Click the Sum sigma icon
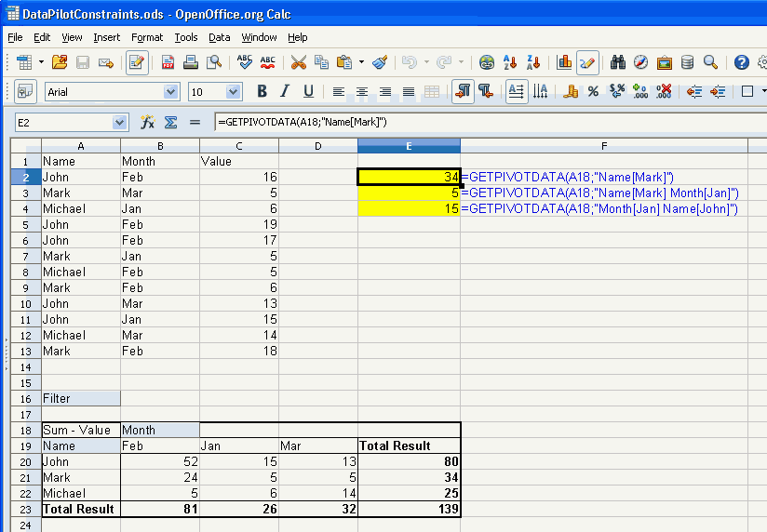 tap(170, 122)
